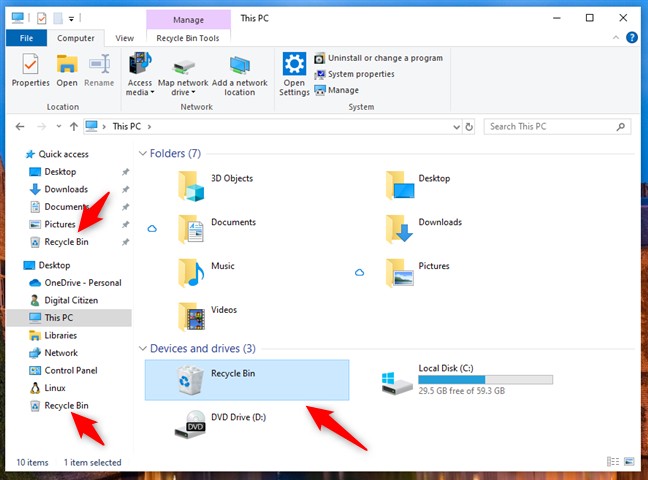Click the Map network drive icon
The height and width of the screenshot is (480, 648).
pos(181,72)
